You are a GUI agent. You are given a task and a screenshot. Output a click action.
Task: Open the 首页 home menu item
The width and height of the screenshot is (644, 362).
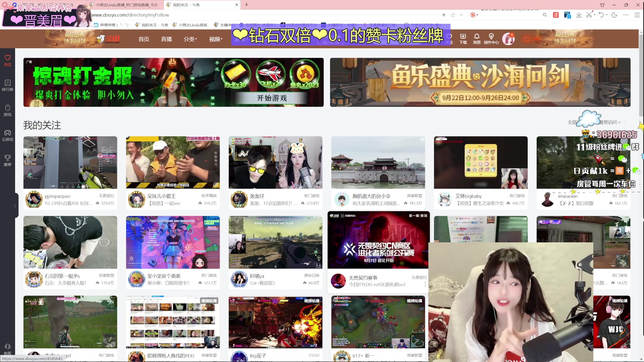pos(144,39)
